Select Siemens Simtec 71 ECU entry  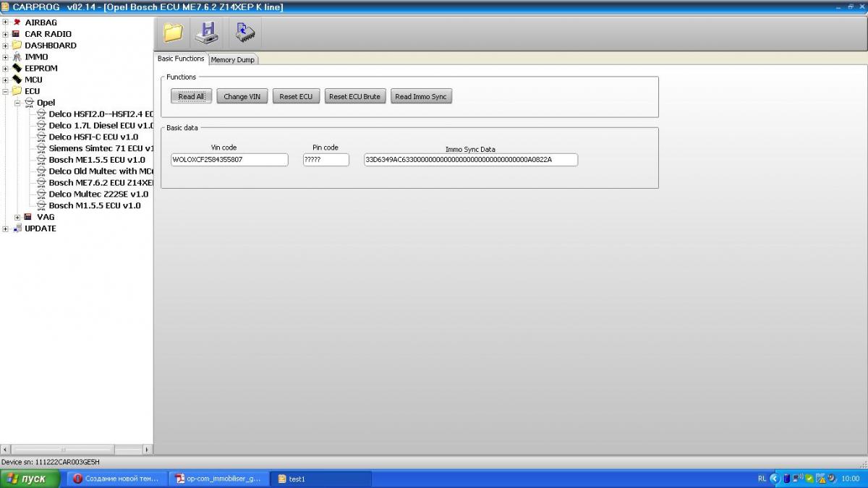101,148
